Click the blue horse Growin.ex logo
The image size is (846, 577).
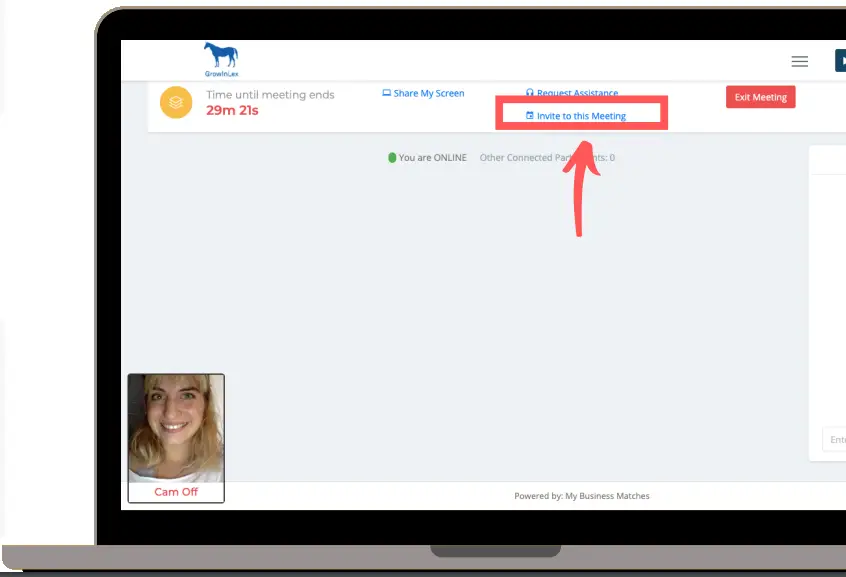click(221, 59)
